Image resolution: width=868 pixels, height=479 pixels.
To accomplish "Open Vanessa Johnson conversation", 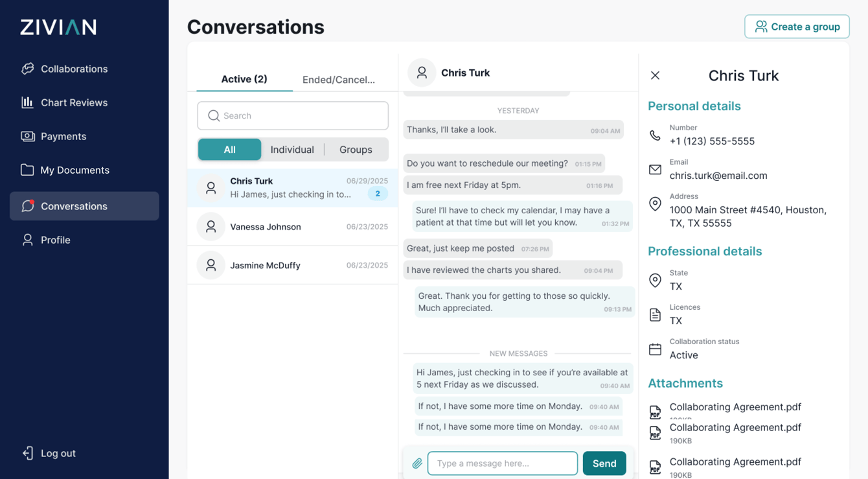I will [x=293, y=227].
